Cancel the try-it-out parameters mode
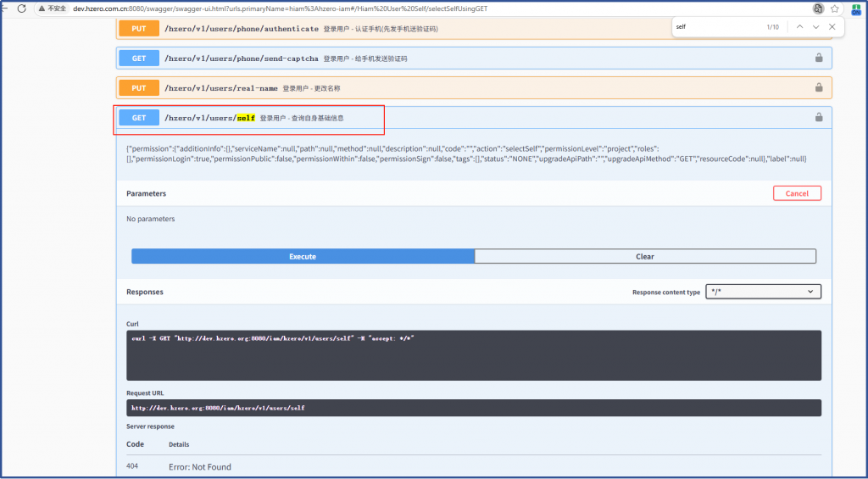Screen dimensions: 868x479 [797, 193]
